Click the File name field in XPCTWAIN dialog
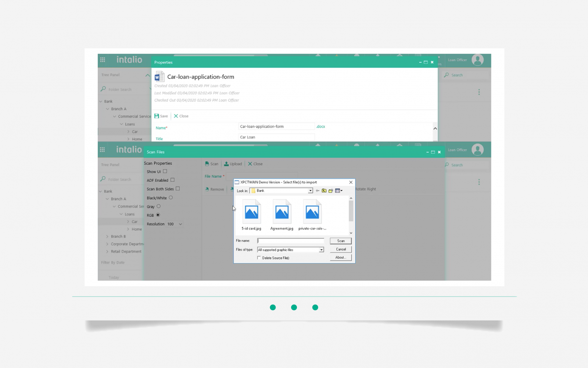The image size is (588, 368). (291, 241)
